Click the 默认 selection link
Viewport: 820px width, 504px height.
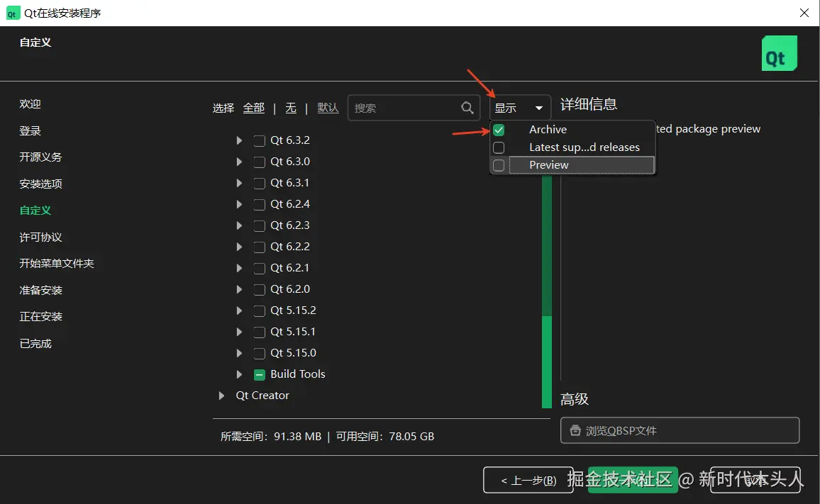coord(328,108)
